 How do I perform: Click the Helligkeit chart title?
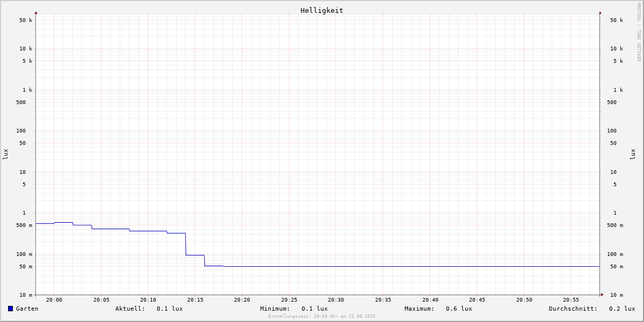[x=322, y=10]
